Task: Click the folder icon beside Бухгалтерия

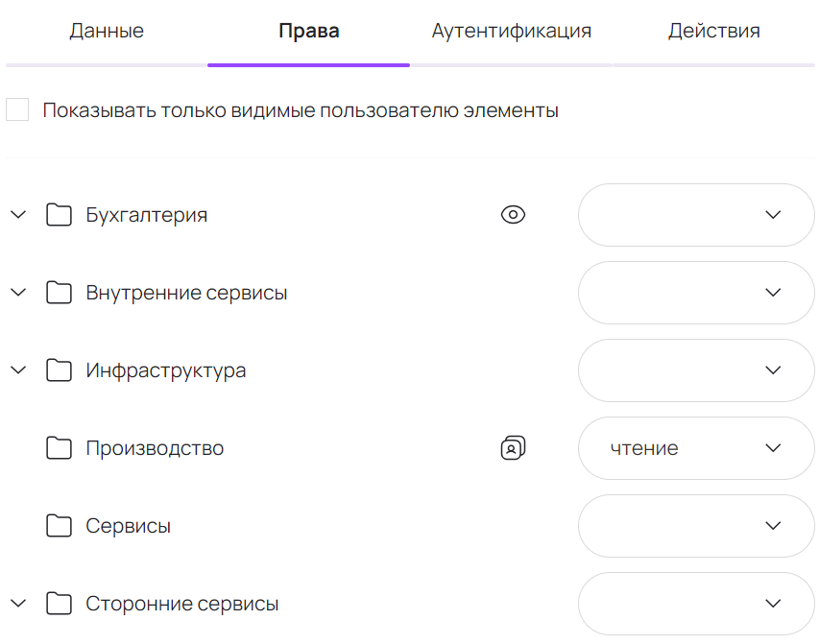Action: click(59, 214)
